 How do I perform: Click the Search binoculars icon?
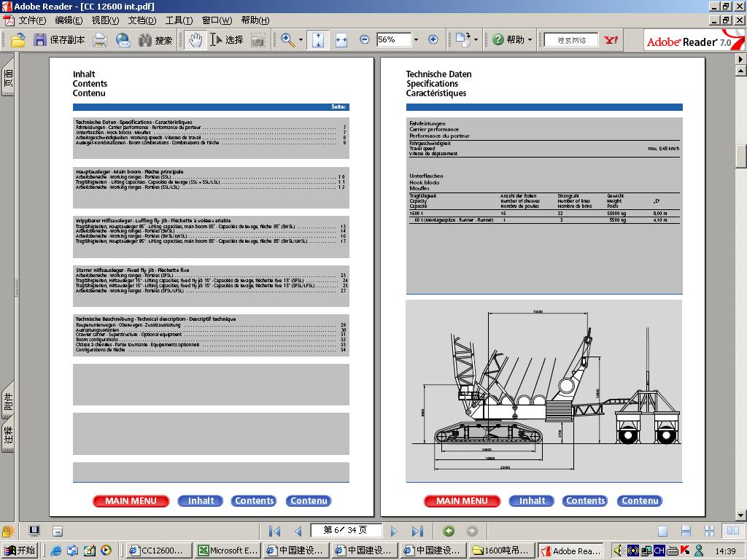145,40
